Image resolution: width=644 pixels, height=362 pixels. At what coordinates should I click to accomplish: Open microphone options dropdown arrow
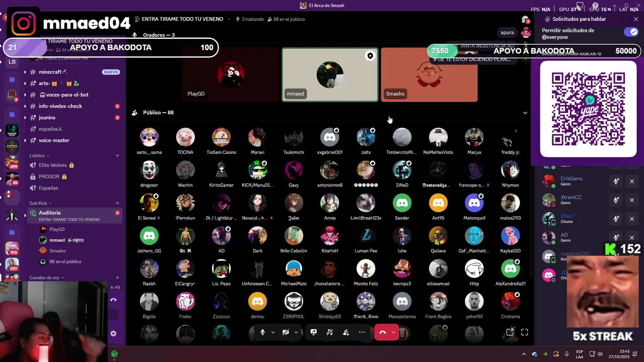pos(273,332)
